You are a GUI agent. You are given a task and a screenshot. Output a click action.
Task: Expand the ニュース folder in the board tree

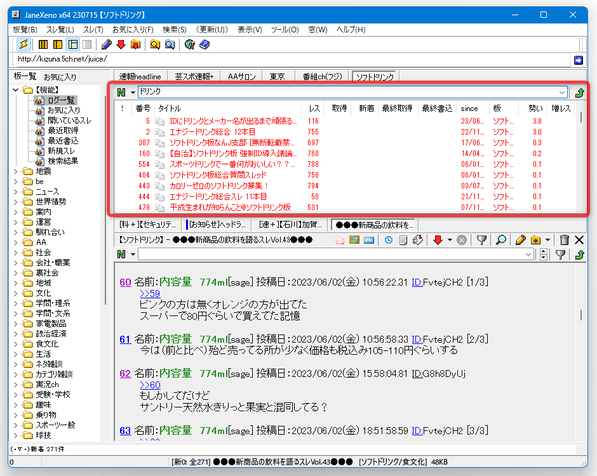tap(16, 192)
